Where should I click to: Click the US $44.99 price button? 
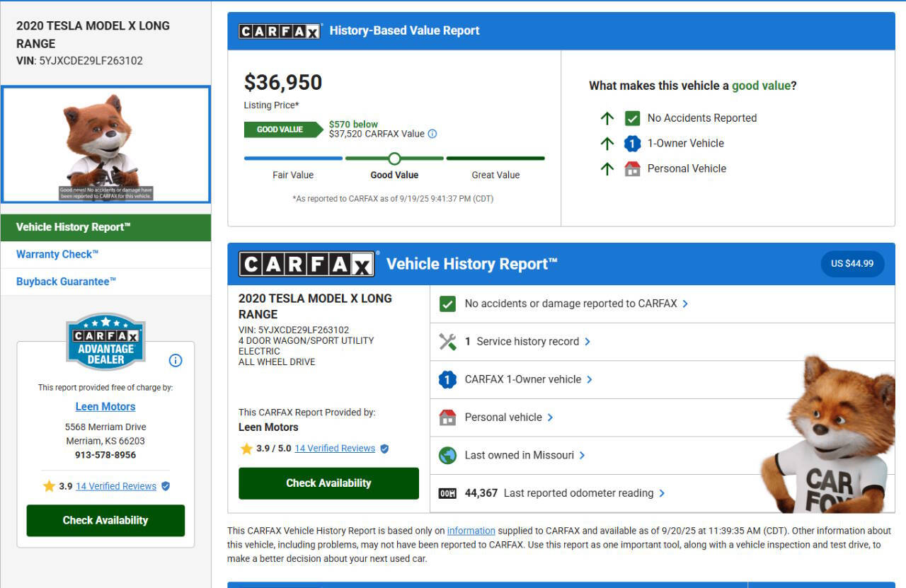852,264
